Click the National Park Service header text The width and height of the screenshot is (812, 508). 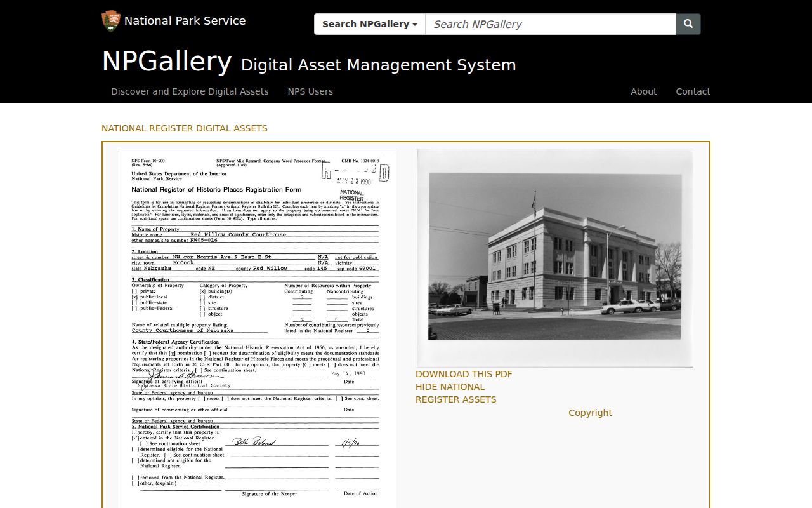(x=185, y=21)
